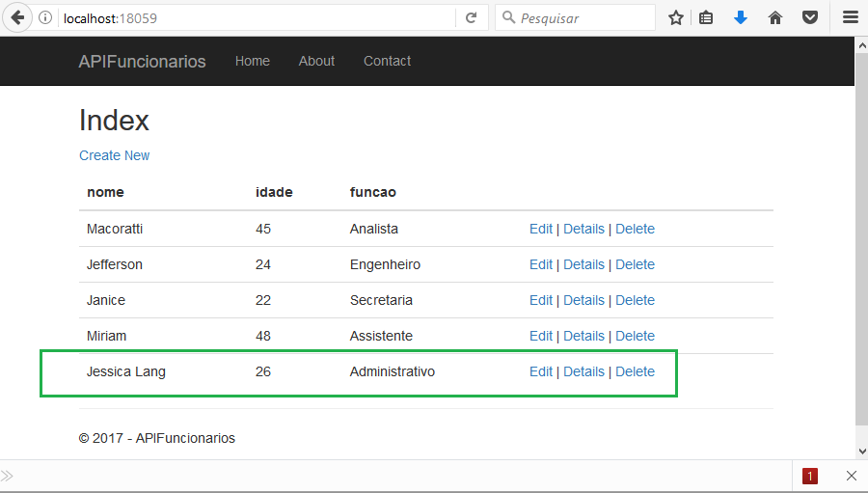Image resolution: width=868 pixels, height=493 pixels.
Task: Click the Create New link
Action: [114, 155]
